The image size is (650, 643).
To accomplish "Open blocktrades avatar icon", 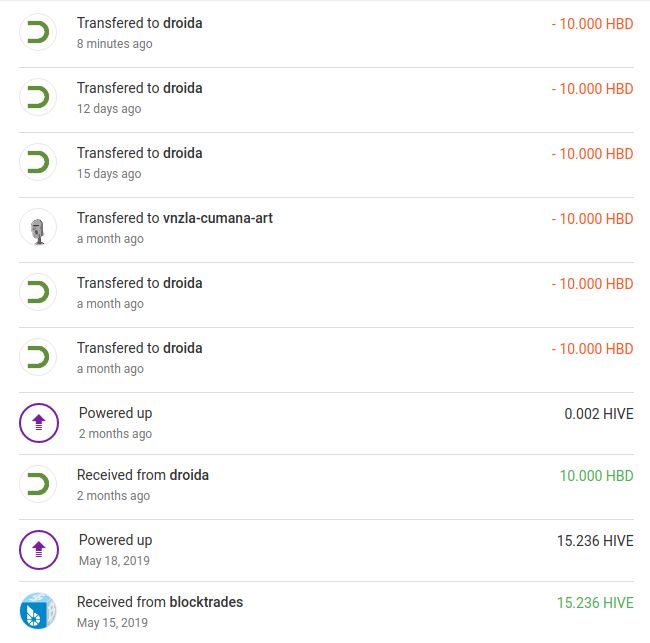I will coord(38,611).
